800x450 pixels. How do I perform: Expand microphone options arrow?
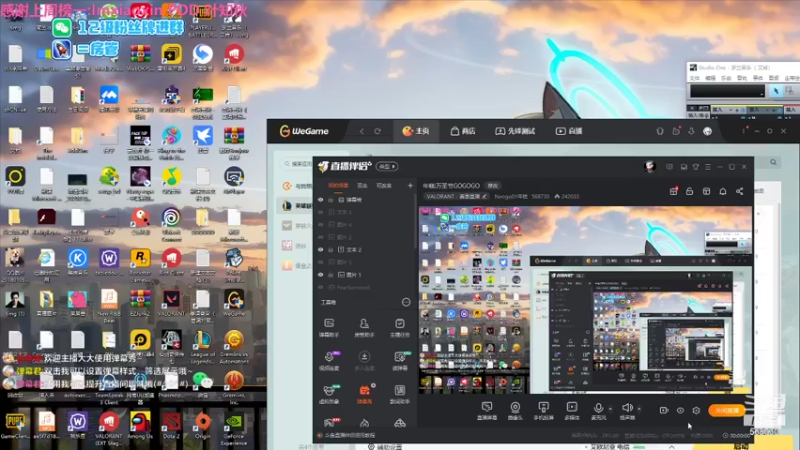tap(610, 409)
